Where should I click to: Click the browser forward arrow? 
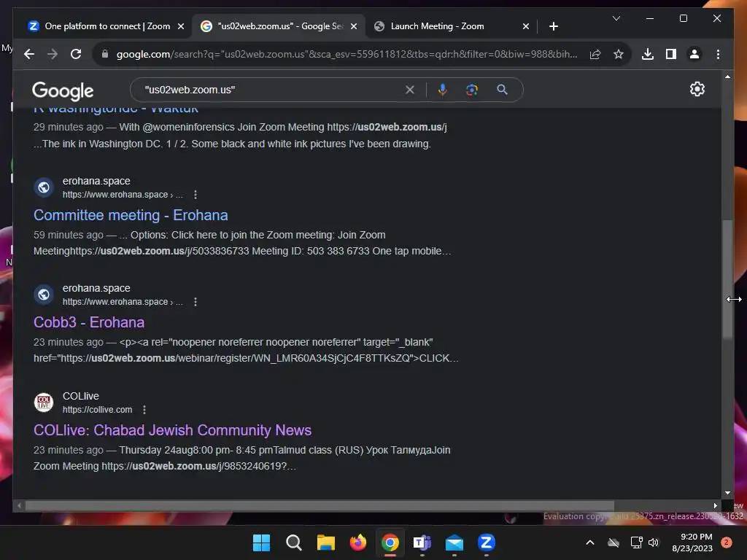click(53, 54)
